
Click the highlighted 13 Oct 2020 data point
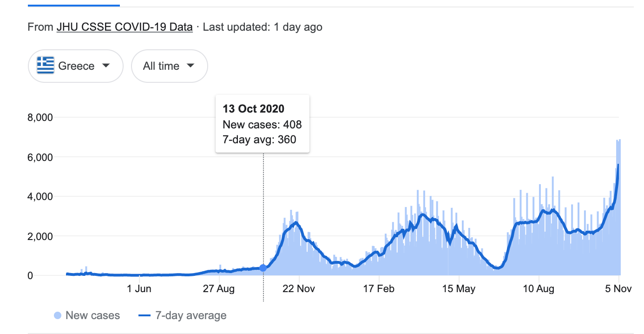click(x=263, y=268)
